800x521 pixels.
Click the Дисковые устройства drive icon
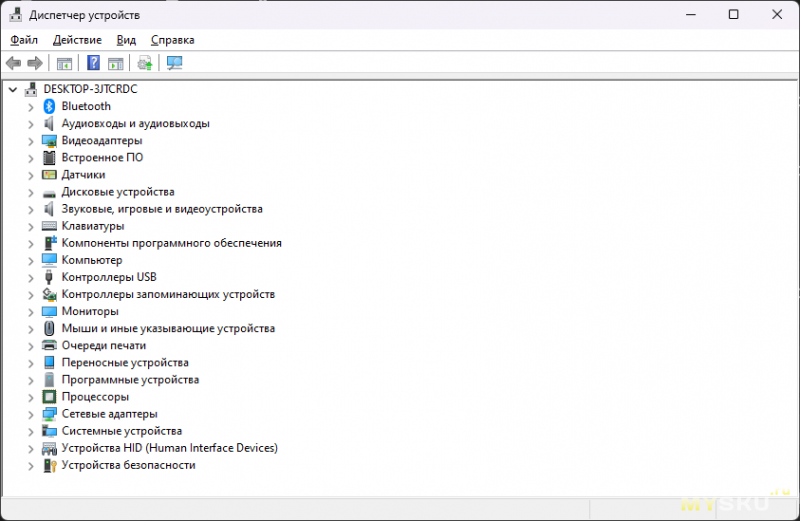tap(49, 193)
